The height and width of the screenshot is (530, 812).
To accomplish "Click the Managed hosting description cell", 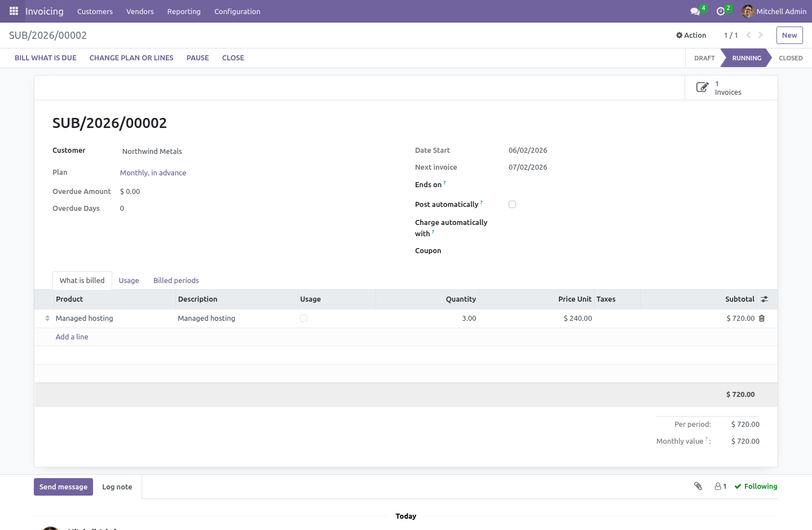I will 237,319.
